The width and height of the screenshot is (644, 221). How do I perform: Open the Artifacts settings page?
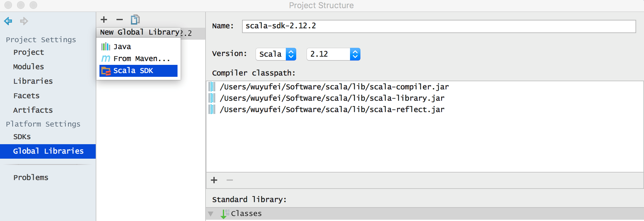(x=33, y=110)
